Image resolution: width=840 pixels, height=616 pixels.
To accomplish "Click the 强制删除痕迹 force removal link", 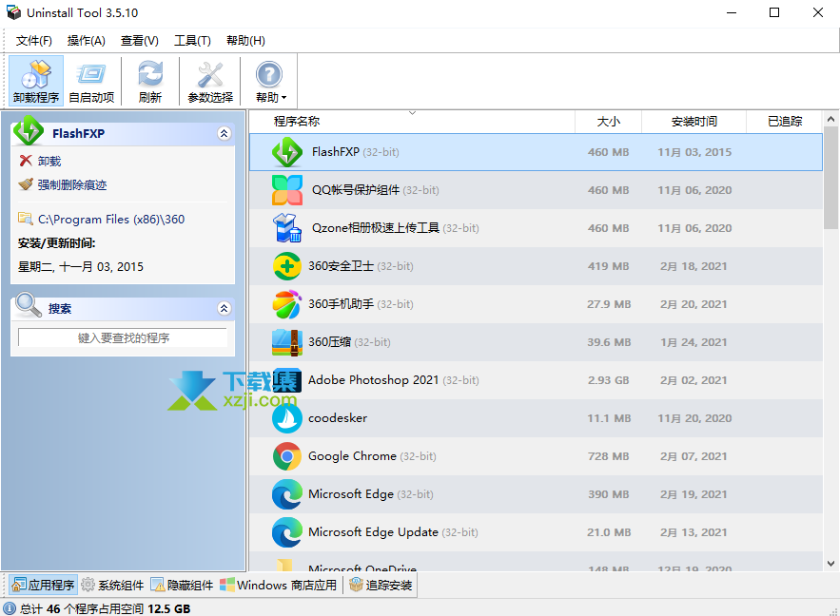I will (72, 185).
